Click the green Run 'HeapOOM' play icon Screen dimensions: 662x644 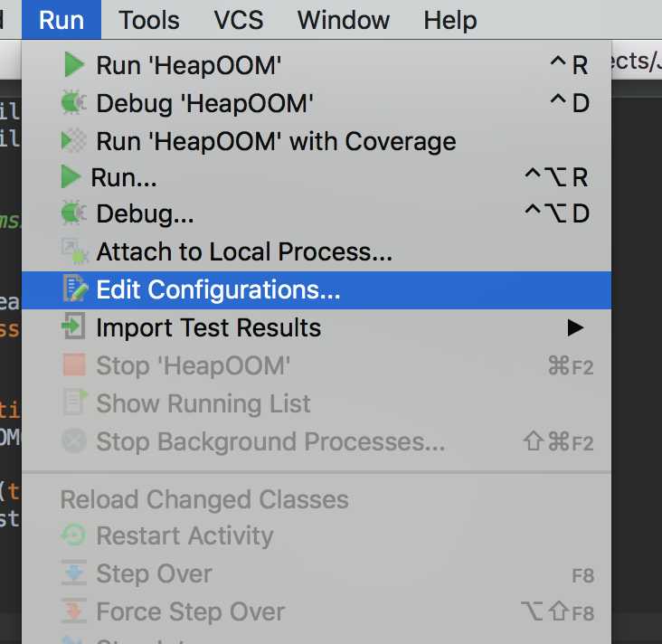point(74,64)
